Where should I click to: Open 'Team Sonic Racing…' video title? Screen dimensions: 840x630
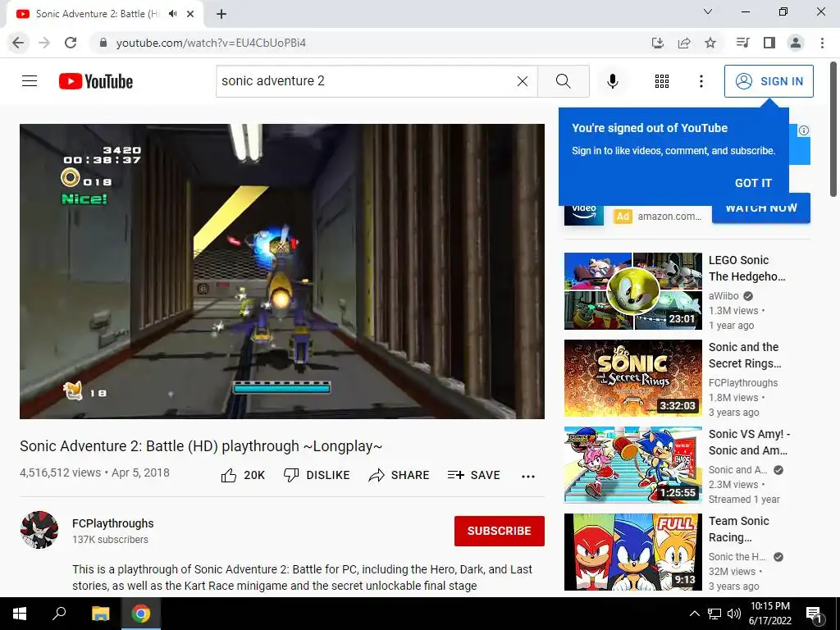pyautogui.click(x=739, y=529)
